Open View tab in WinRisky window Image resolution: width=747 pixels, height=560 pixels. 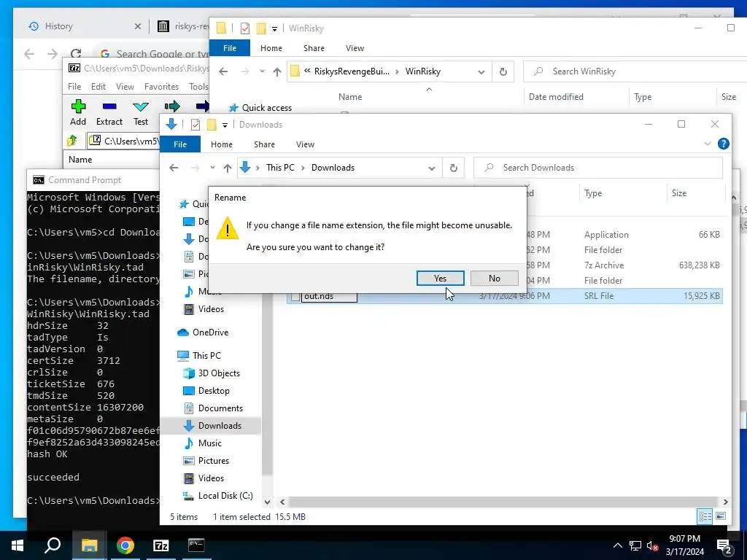tap(355, 48)
